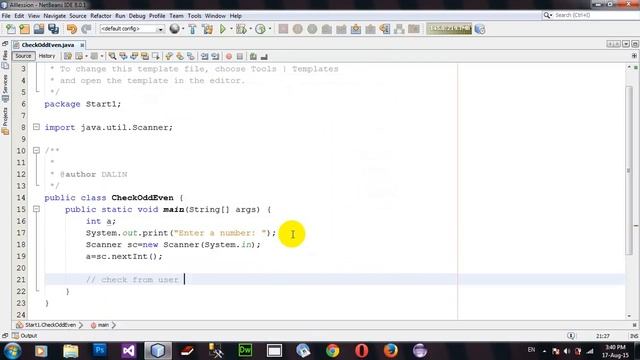Click the Open Project toolbar icon
This screenshot has width=640, height=360.
point(39,29)
